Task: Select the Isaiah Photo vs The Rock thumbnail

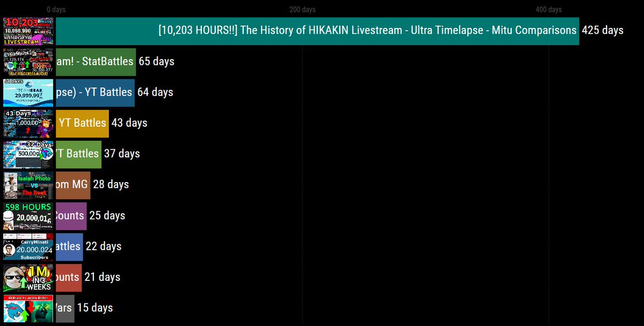Action: pyautogui.click(x=28, y=185)
